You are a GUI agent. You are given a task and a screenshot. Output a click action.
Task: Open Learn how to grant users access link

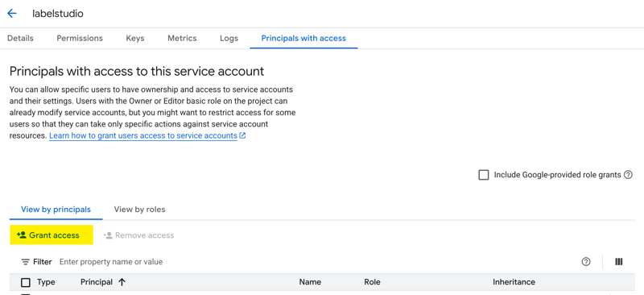(143, 135)
